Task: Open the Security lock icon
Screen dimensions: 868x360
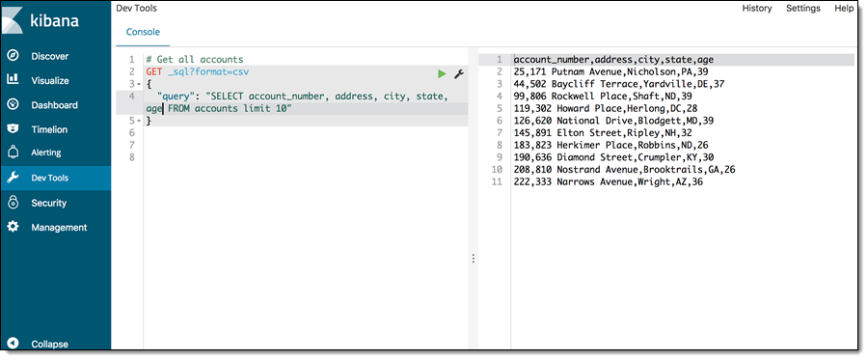Action: [x=13, y=203]
